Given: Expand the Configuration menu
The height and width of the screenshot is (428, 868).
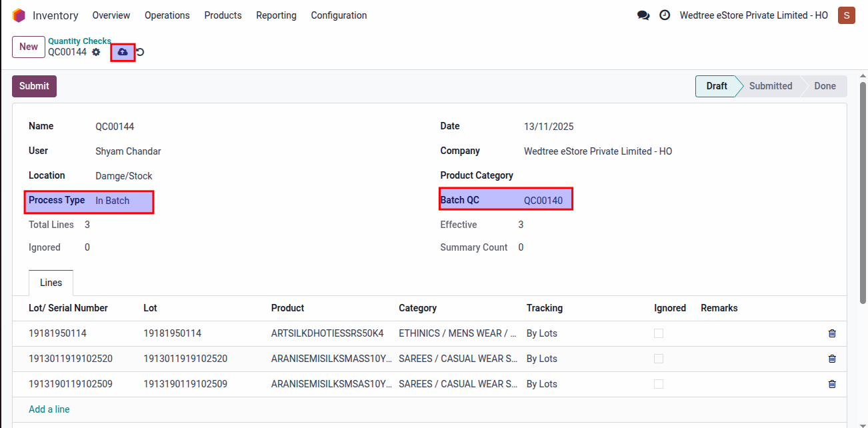Looking at the screenshot, I should point(339,15).
